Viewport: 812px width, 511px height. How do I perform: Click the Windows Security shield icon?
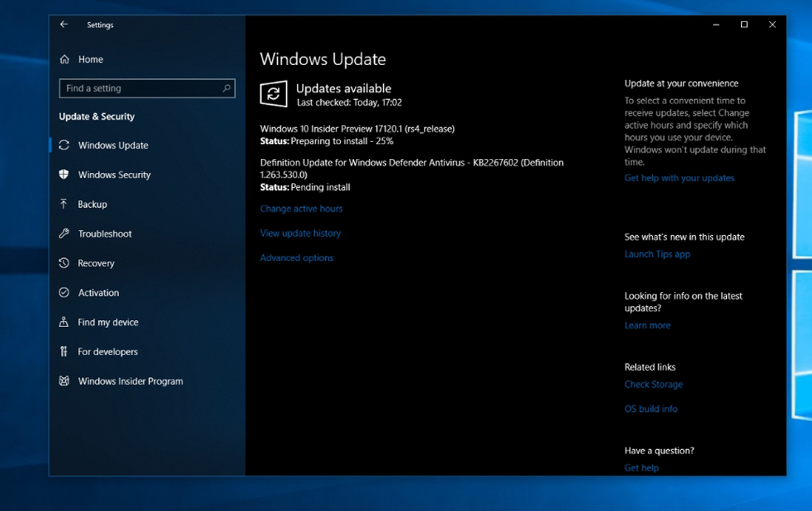click(64, 174)
